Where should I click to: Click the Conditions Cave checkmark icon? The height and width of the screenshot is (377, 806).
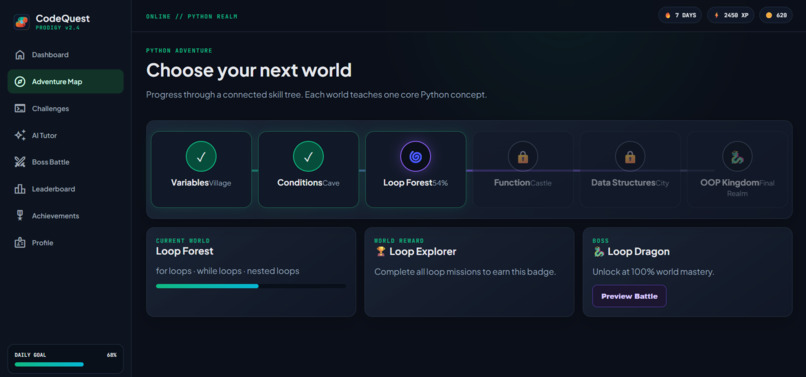(x=308, y=156)
